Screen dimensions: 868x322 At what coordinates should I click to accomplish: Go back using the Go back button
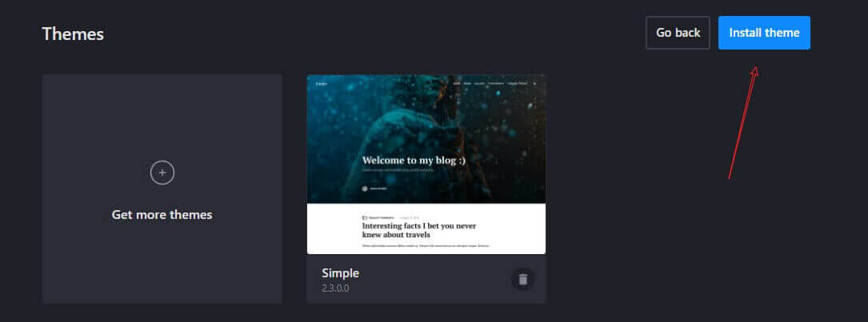click(678, 33)
